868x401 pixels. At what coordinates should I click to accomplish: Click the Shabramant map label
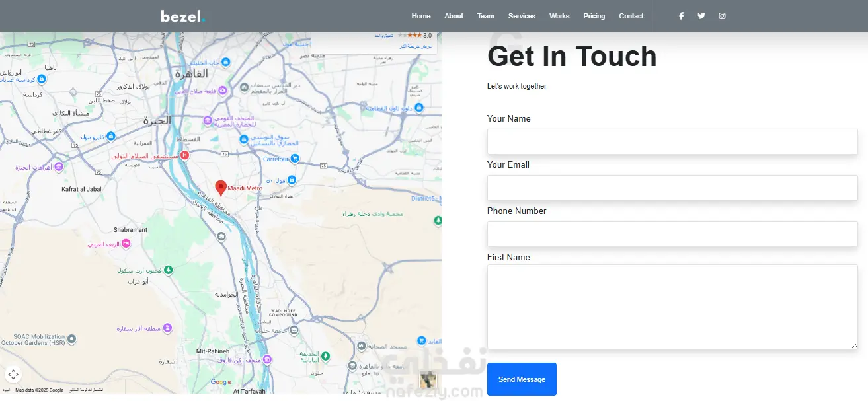click(130, 230)
